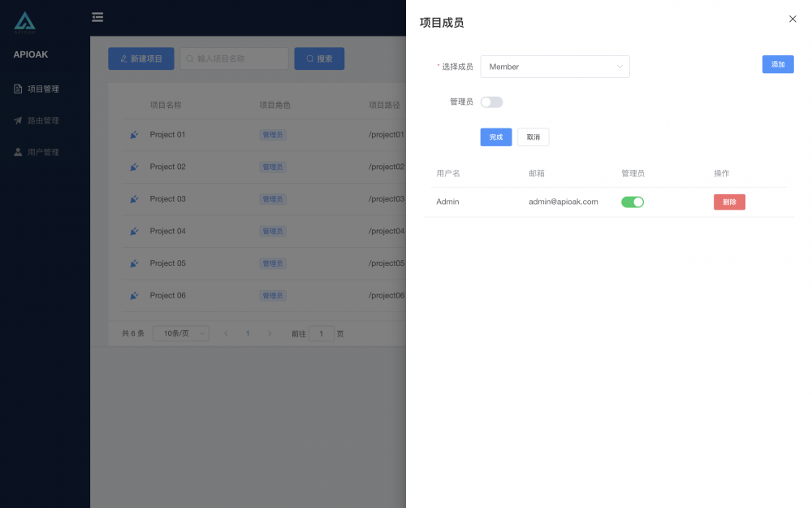Delete the Admin member with 删除 button
This screenshot has height=508, width=812.
728,202
